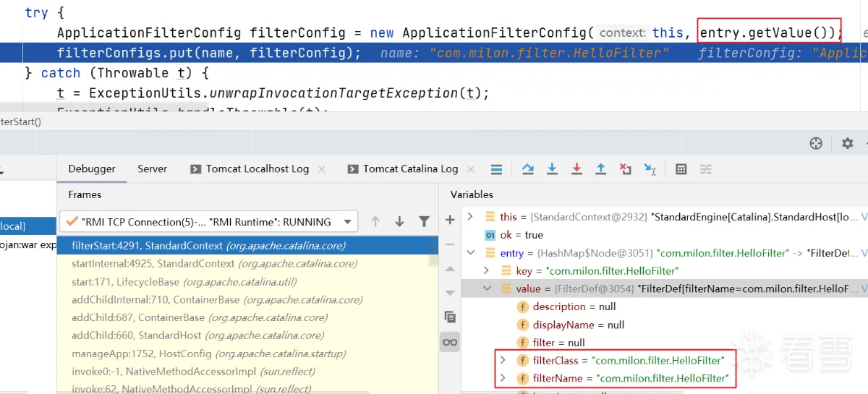Click the blue Step Into arrow
The width and height of the screenshot is (868, 394).
click(x=552, y=169)
